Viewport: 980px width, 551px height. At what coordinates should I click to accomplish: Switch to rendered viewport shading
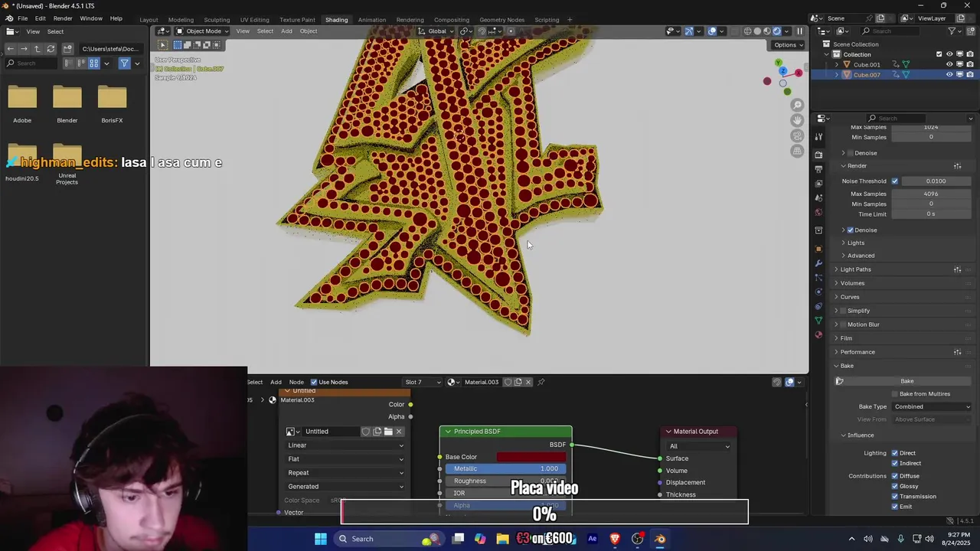click(776, 31)
